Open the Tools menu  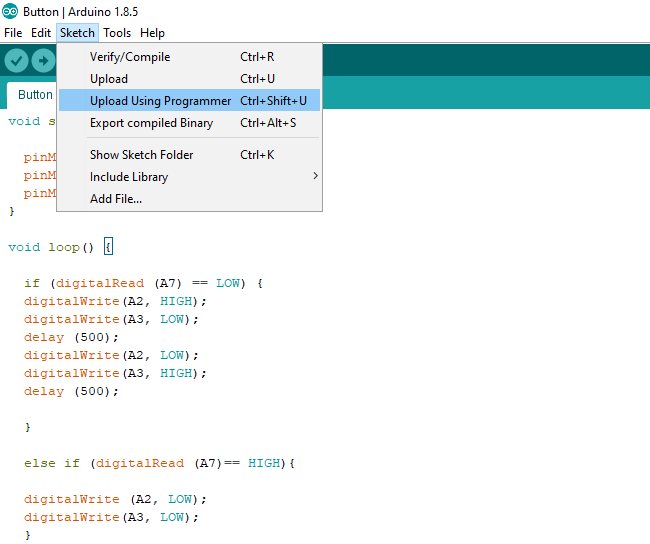(117, 33)
